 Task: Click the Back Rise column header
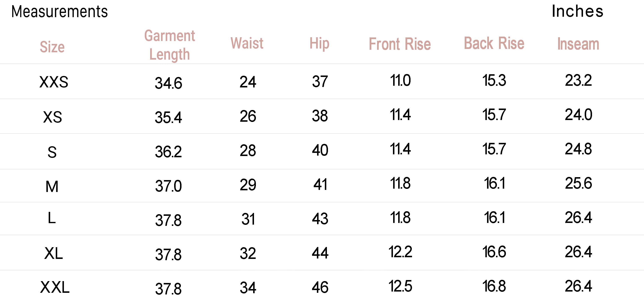(494, 43)
